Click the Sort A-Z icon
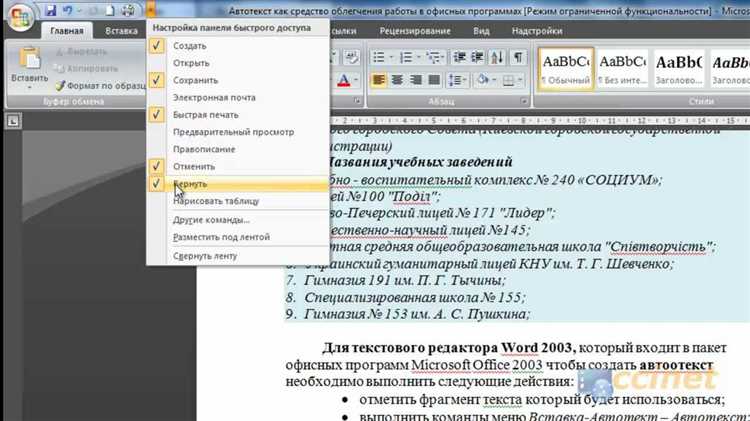The image size is (750, 421). coord(497,57)
